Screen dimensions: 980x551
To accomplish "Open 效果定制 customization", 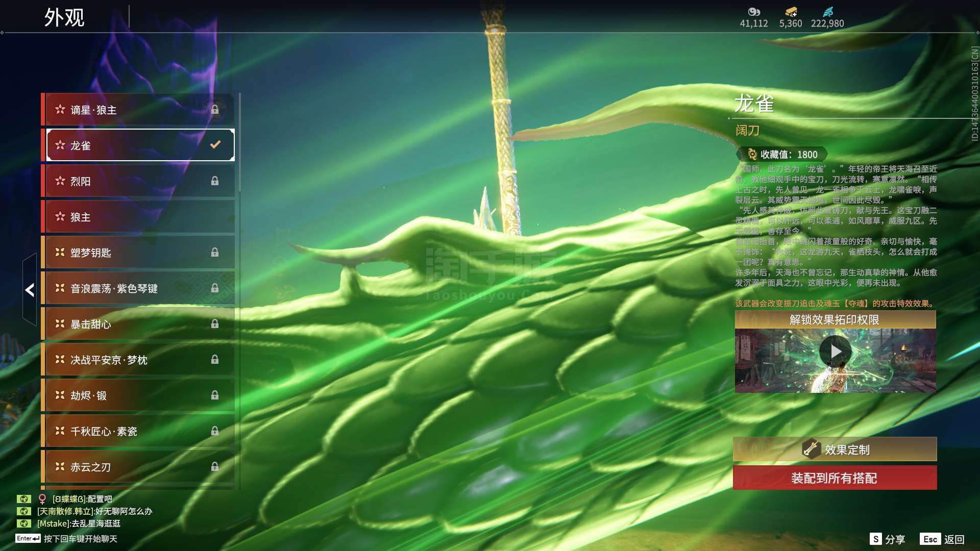I will coord(835,449).
